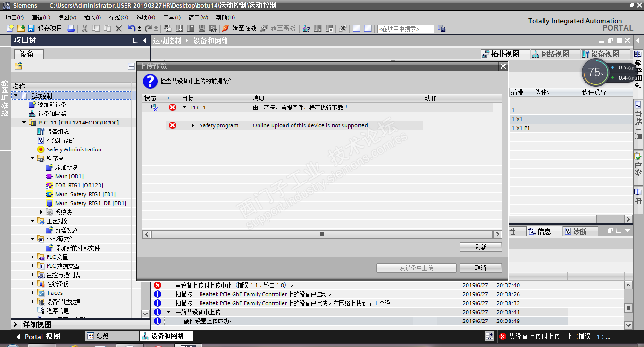
Task: Click the 设备代理数据 folder icon
Action: (x=41, y=302)
